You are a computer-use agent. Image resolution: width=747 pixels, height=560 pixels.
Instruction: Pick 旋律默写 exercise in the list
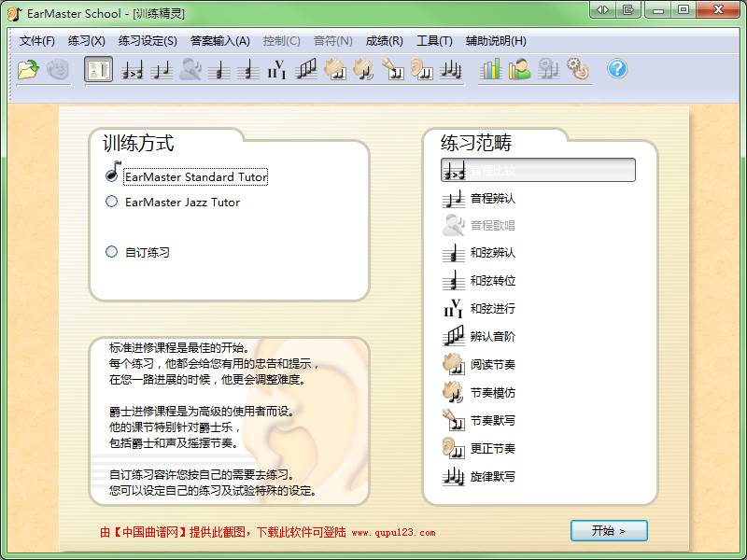(492, 476)
